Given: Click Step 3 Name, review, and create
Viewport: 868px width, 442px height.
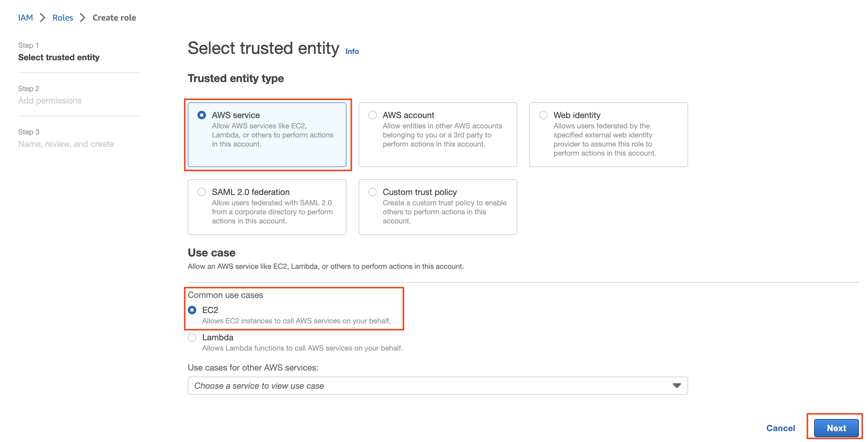Looking at the screenshot, I should [66, 144].
